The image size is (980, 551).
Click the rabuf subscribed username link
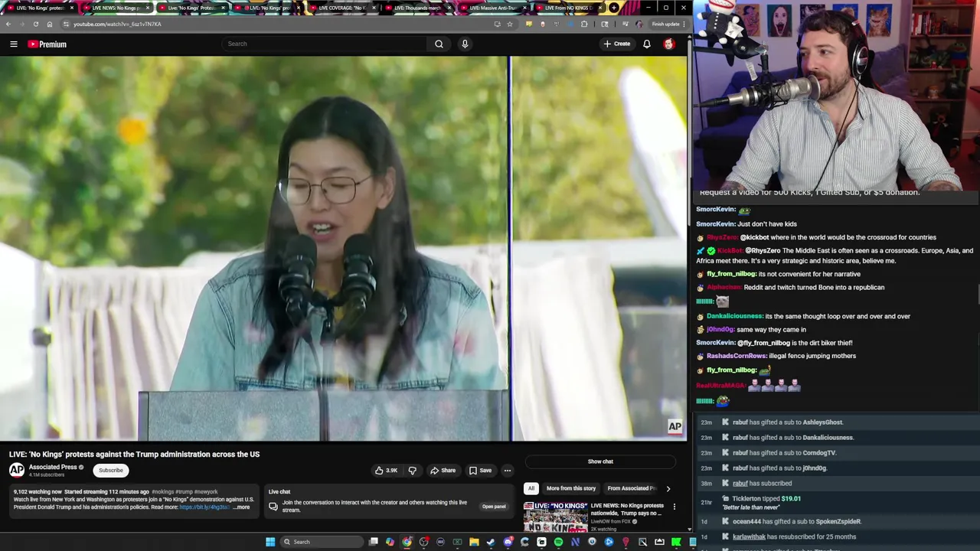(740, 484)
